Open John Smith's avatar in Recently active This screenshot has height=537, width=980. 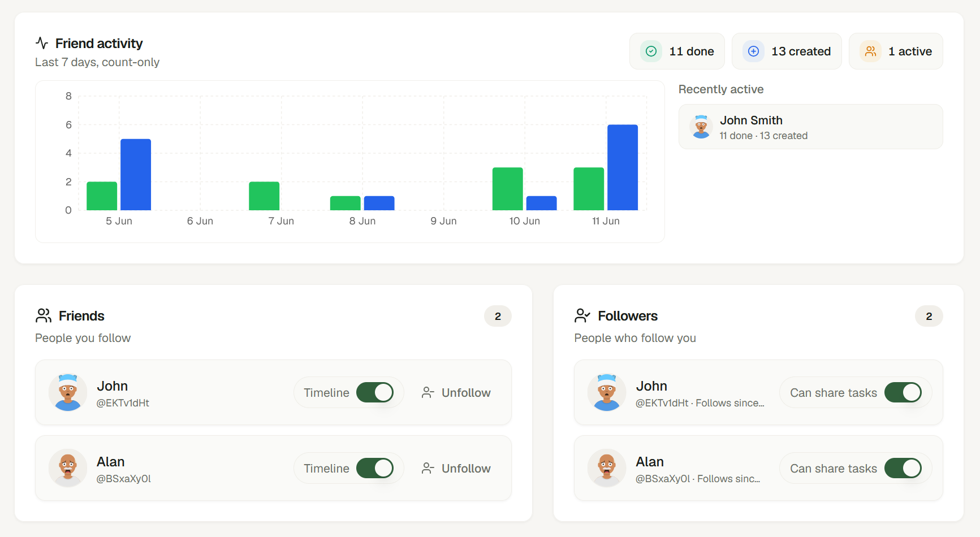click(x=701, y=127)
